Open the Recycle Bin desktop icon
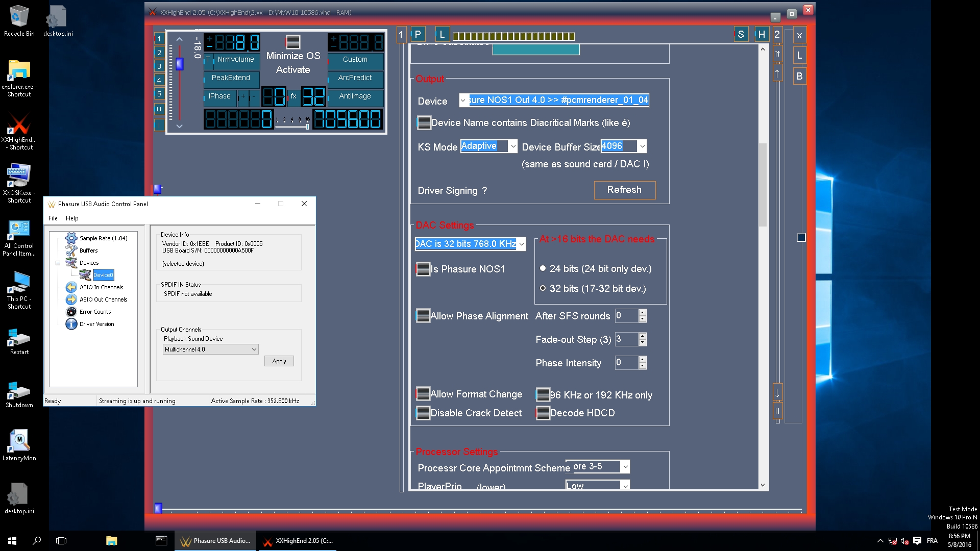 tap(19, 21)
